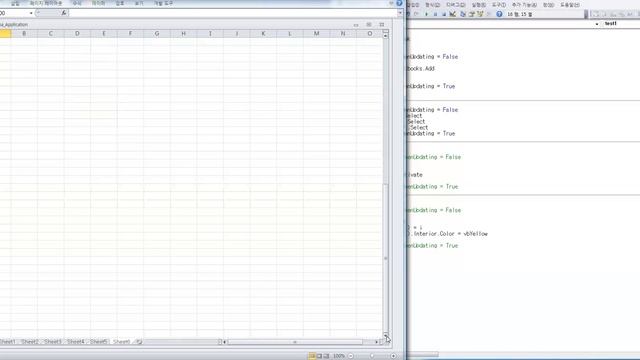Switch to Page Break Preview in status bar
The image size is (640, 360).
(326, 356)
